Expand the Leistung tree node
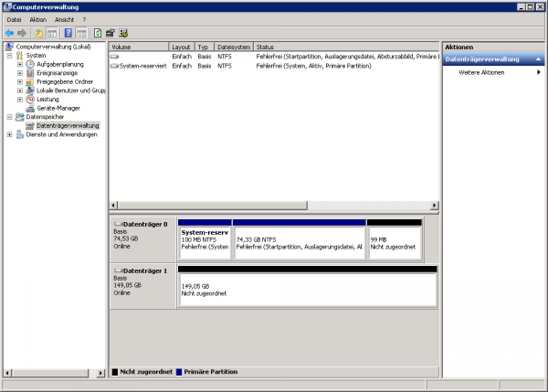The image size is (548, 392). (x=20, y=99)
